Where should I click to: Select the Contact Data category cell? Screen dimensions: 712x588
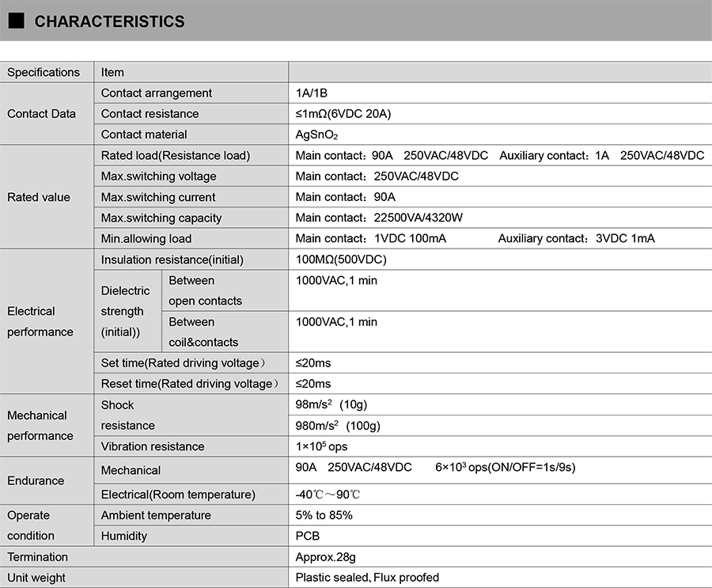click(x=41, y=114)
